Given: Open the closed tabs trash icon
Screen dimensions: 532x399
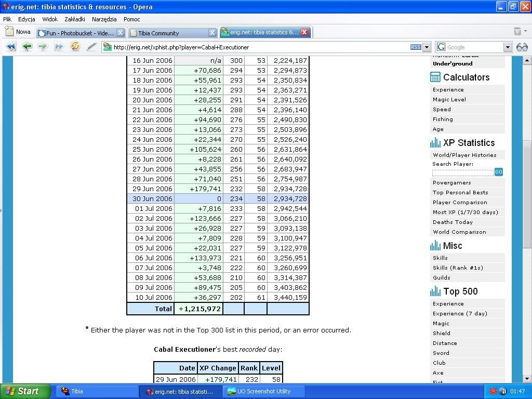Looking at the screenshot, I should click(x=517, y=32).
